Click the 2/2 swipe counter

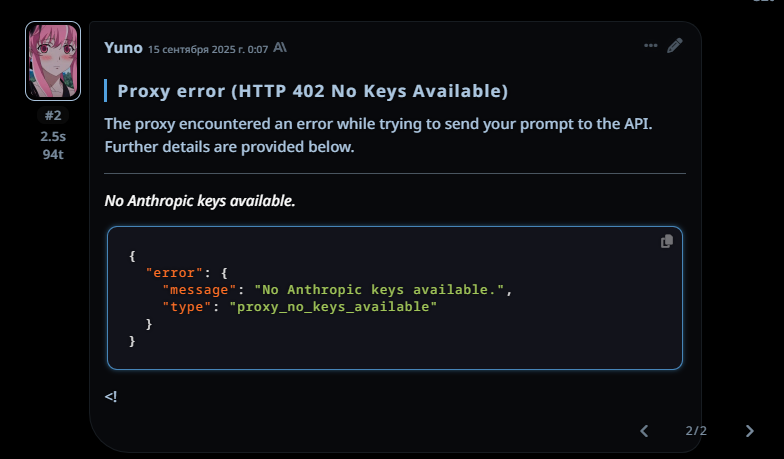point(696,431)
